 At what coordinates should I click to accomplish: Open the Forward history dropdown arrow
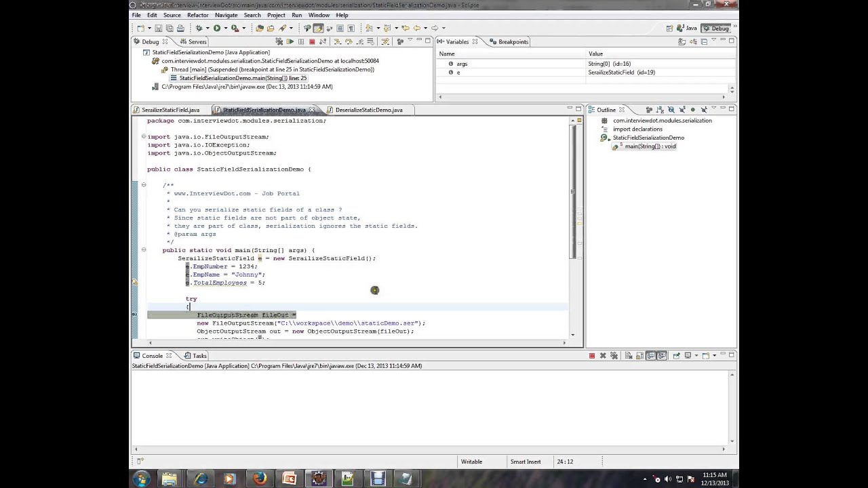coord(443,28)
